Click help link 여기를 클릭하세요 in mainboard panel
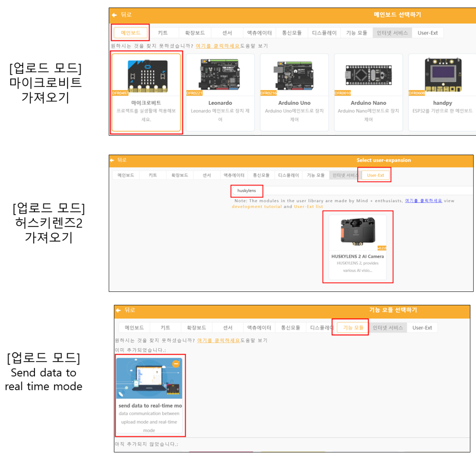 [217, 46]
